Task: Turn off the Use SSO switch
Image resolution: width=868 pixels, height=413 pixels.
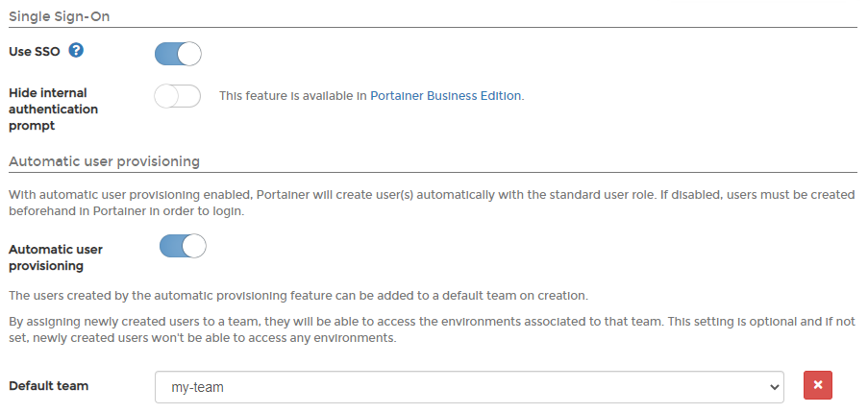Action: click(x=178, y=53)
